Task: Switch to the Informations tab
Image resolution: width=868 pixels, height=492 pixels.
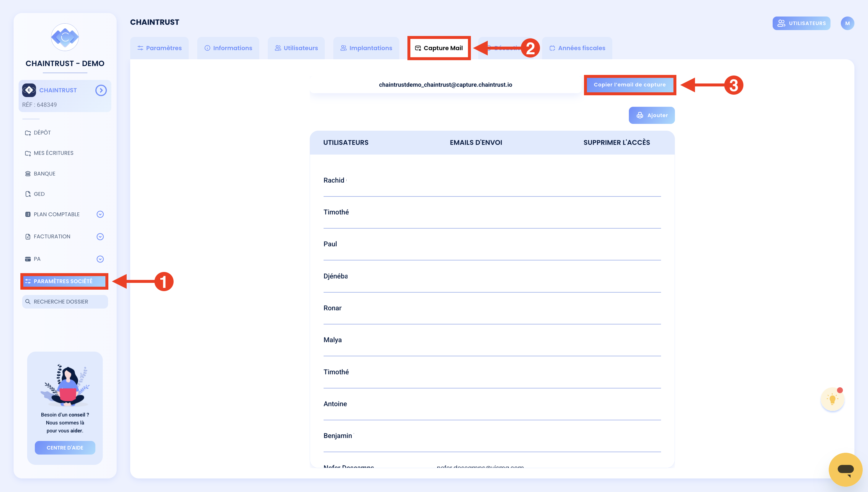Action: (x=228, y=48)
